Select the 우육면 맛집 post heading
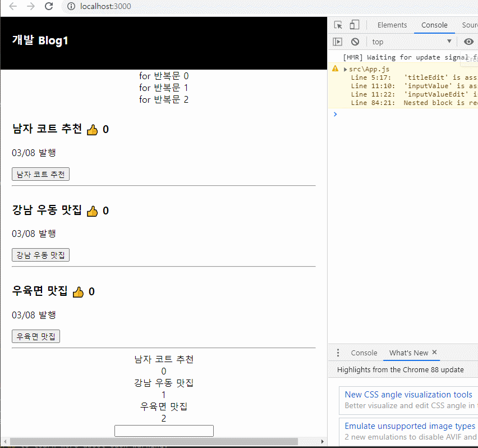Screen dimensions: 478x448 point(40,291)
